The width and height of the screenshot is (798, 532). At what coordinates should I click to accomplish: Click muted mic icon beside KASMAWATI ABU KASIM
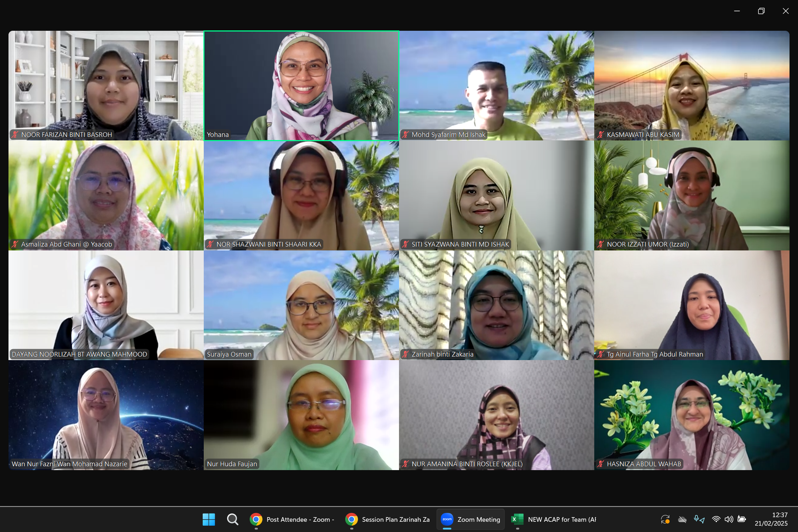pos(601,134)
